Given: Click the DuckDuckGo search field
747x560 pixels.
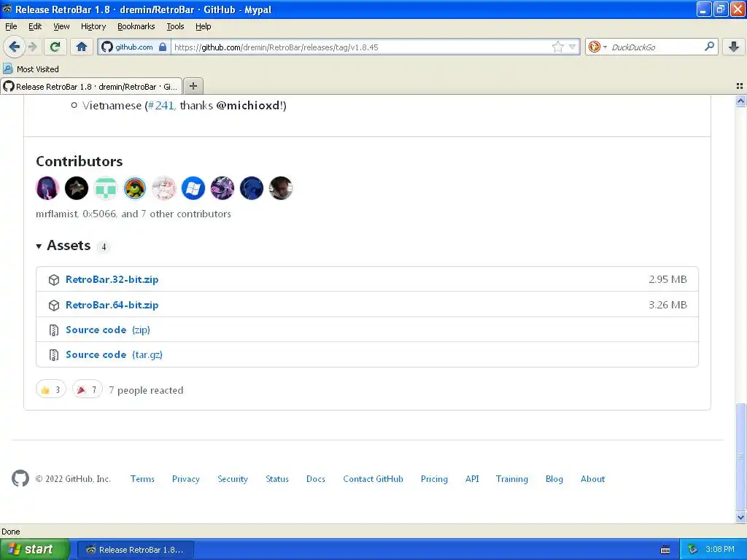Looking at the screenshot, I should (657, 47).
